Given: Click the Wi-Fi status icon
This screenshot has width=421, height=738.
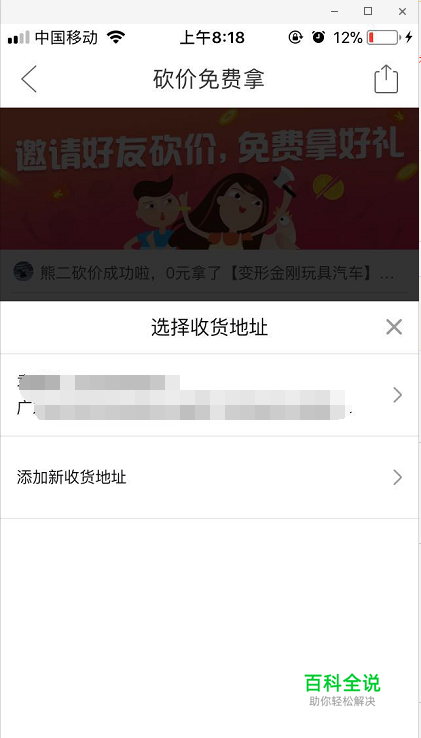Looking at the screenshot, I should click(115, 37).
